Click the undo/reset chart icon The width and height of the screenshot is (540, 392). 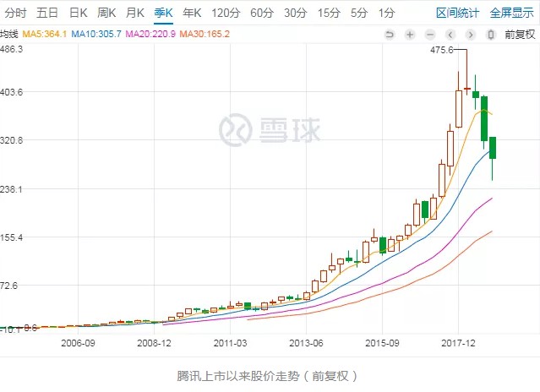click(x=390, y=35)
